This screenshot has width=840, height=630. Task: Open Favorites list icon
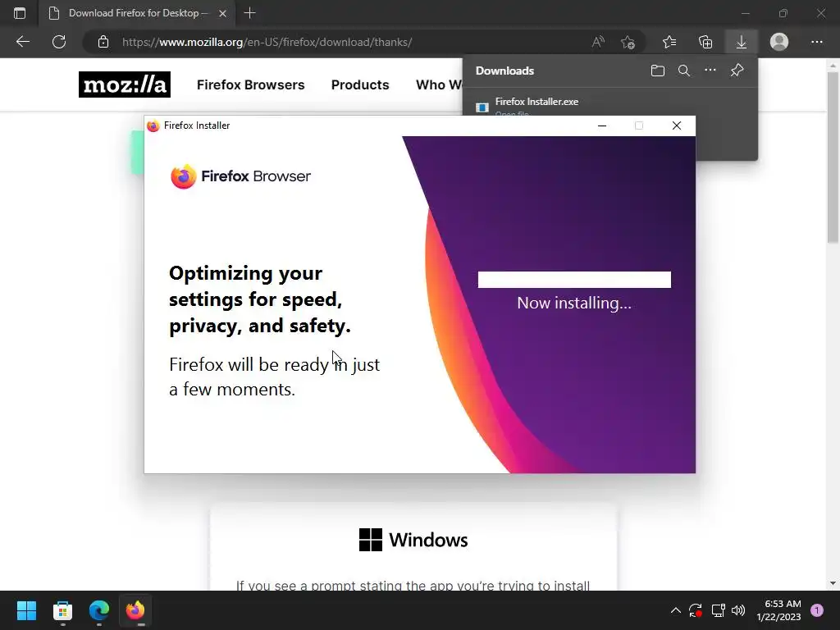(x=669, y=42)
